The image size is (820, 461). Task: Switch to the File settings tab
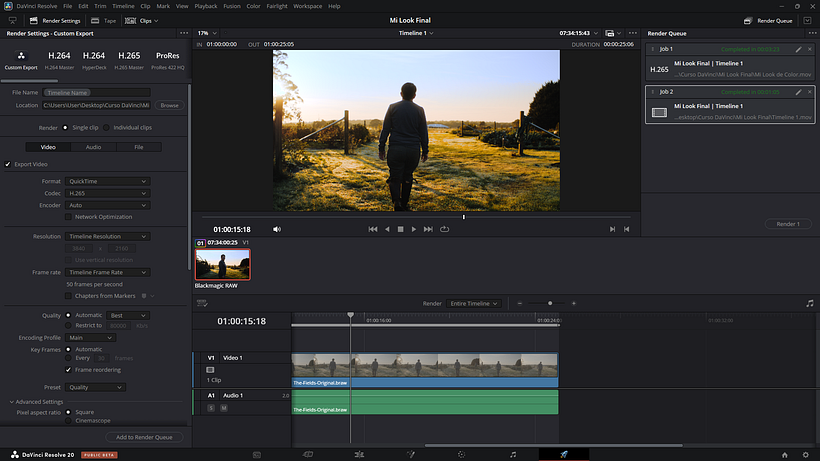coord(139,147)
